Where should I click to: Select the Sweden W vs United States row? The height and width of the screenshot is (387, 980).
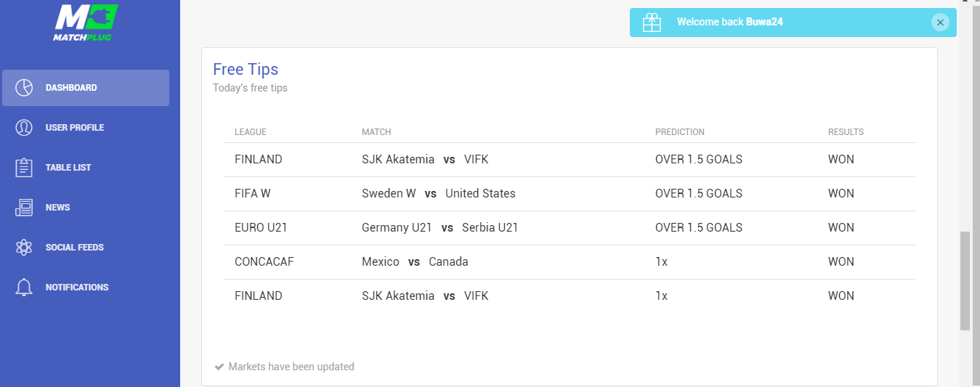click(x=570, y=194)
